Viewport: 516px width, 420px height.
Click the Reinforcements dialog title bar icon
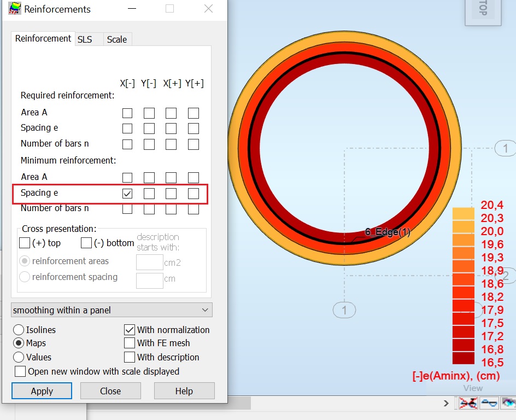point(15,9)
